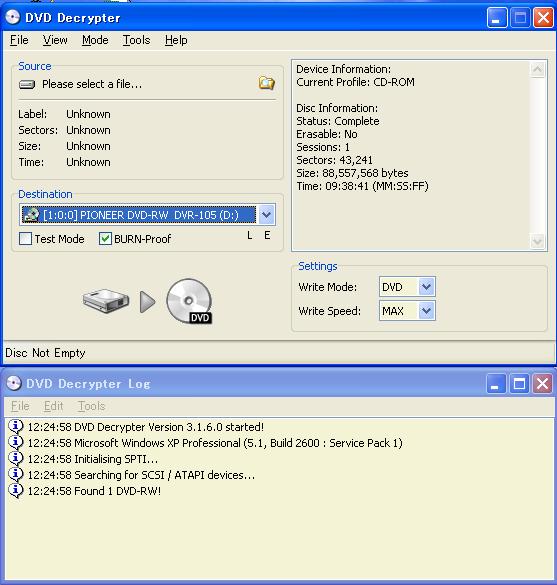Click the 'Size: 88,557,568 bytes' line
Image resolution: width=557 pixels, height=585 pixels.
[352, 173]
